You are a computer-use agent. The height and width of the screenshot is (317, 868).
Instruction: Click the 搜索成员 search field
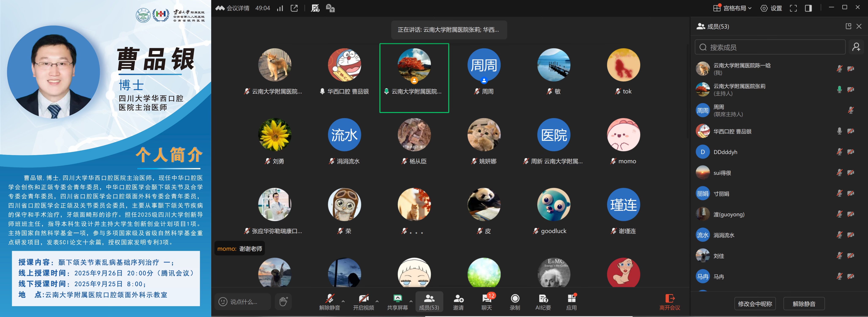pos(770,47)
